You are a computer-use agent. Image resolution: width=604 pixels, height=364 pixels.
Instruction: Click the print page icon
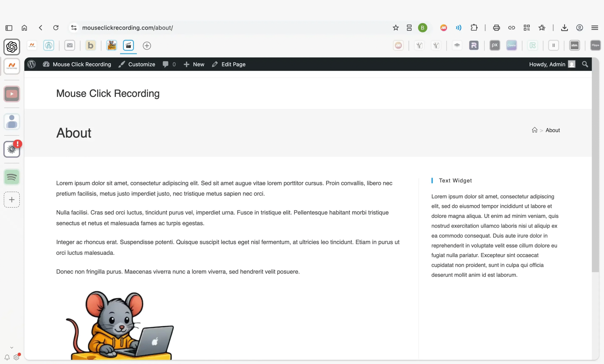pyautogui.click(x=496, y=28)
